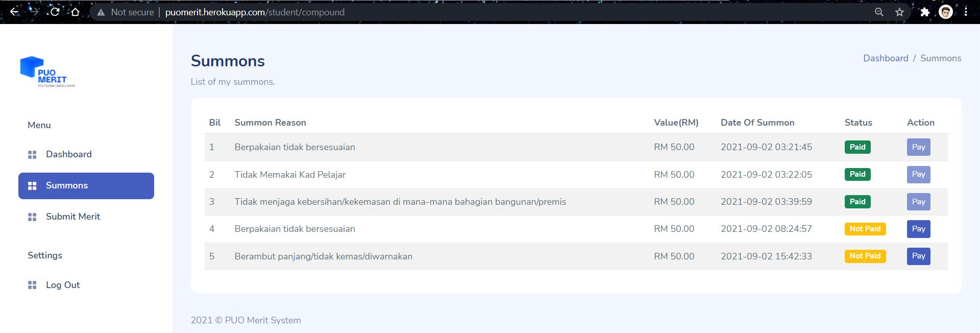Viewport: 980px width, 333px height.
Task: Click the Dashboard grid icon in sidebar
Action: pyautogui.click(x=32, y=155)
